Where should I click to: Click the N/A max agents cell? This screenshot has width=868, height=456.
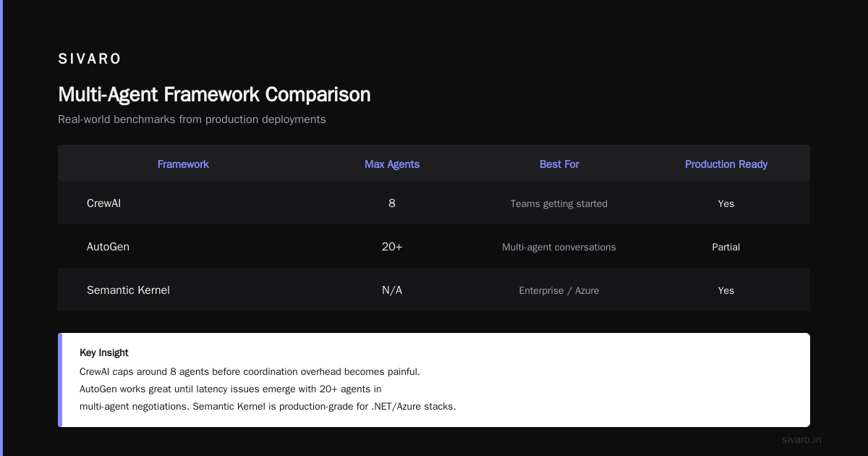tap(392, 290)
